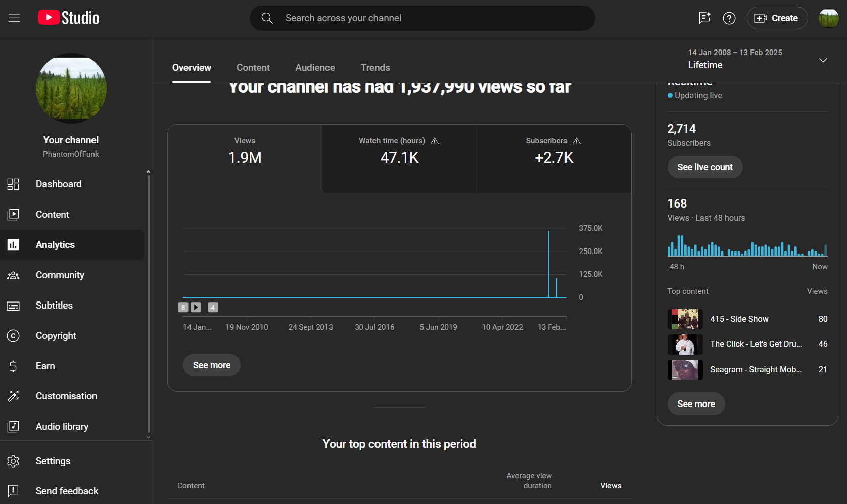Image resolution: width=847 pixels, height=504 pixels.
Task: Click See more under the views chart
Action: (212, 365)
